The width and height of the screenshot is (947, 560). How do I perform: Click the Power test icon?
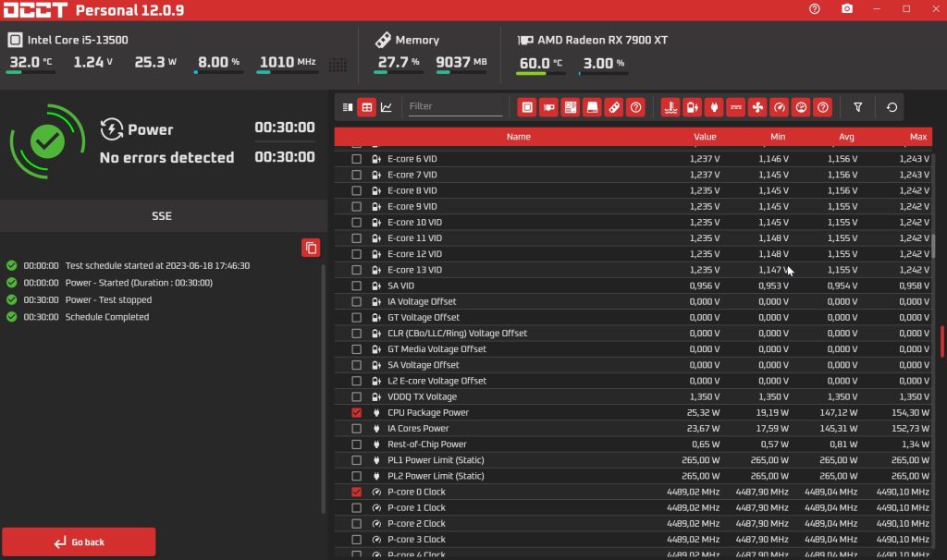[112, 129]
